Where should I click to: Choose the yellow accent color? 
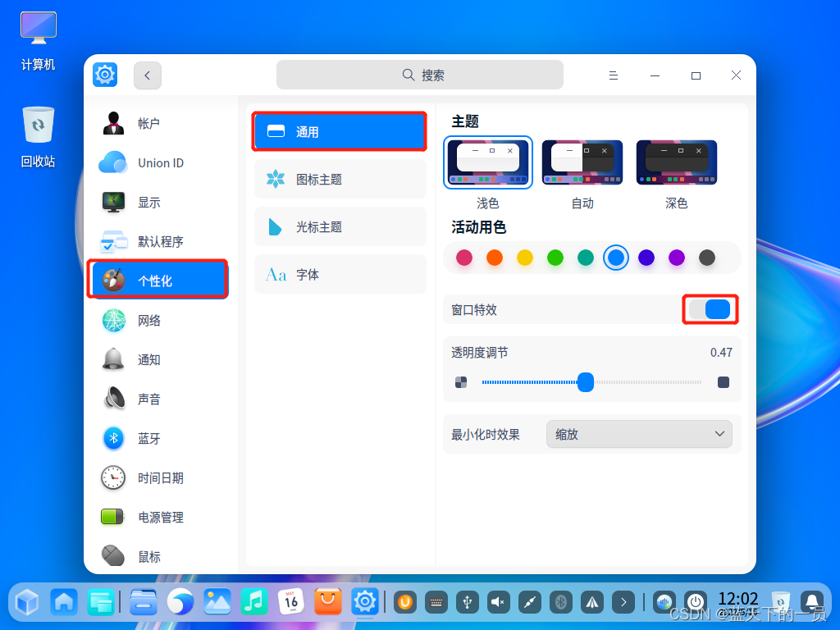pyautogui.click(x=525, y=258)
